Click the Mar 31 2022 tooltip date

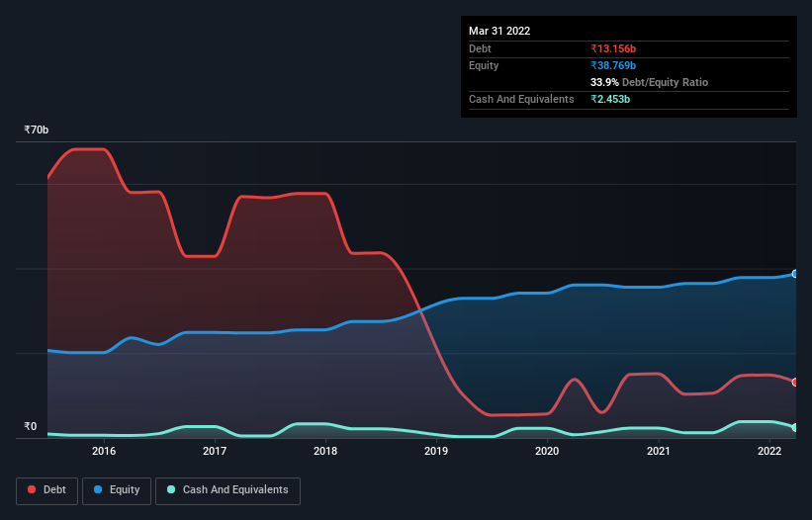(499, 31)
